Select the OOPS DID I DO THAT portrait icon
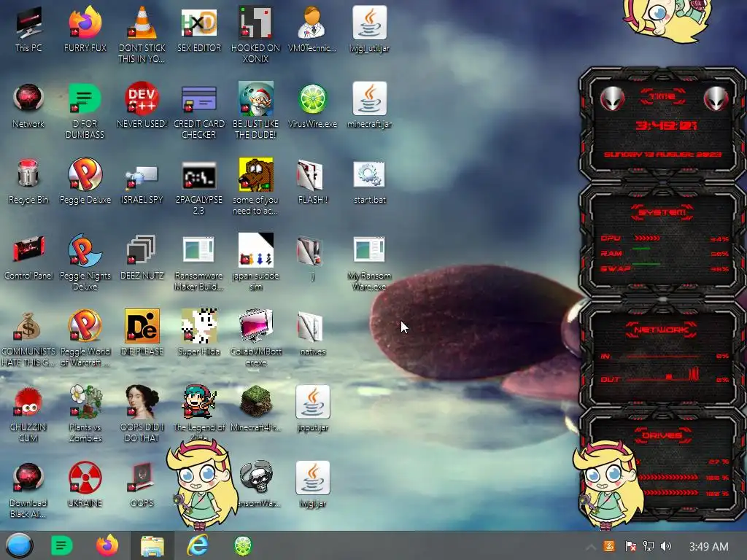Viewport: 747px width, 560px height. coord(142,402)
